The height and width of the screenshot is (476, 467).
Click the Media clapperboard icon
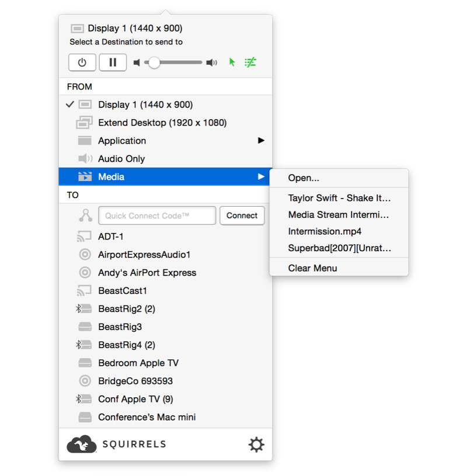85,177
